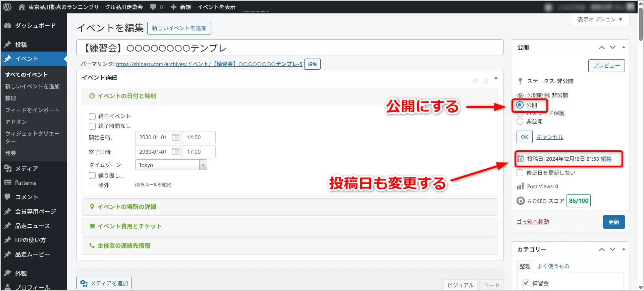The image size is (644, 291).
Task: Click the Media sidebar icon
Action: click(8, 168)
